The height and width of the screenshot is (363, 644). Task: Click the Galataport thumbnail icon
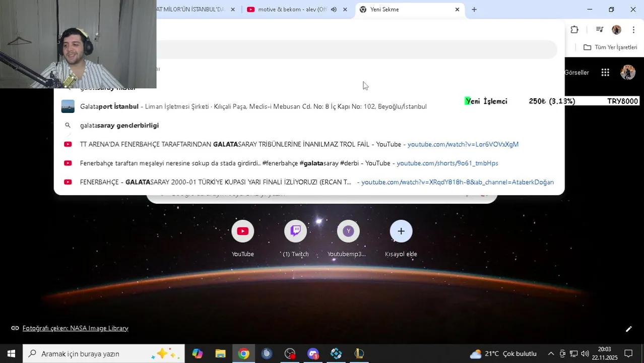pyautogui.click(x=68, y=106)
